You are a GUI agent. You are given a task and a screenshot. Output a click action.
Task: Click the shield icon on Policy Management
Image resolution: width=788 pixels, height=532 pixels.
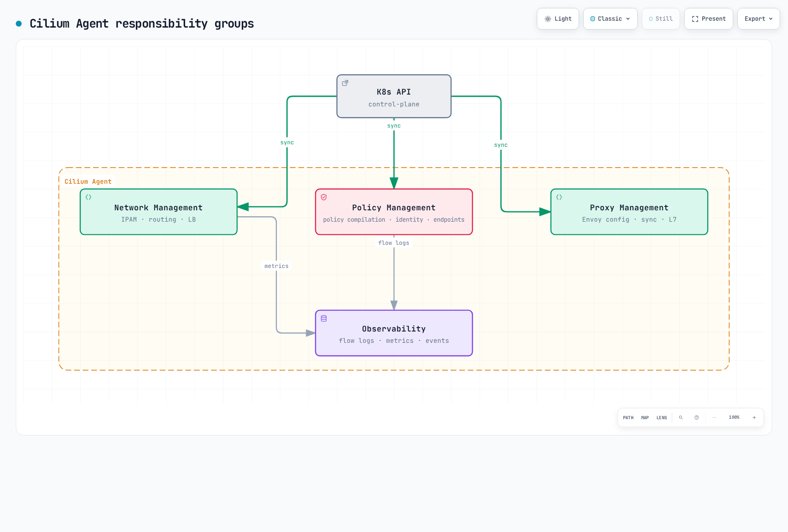tap(324, 197)
